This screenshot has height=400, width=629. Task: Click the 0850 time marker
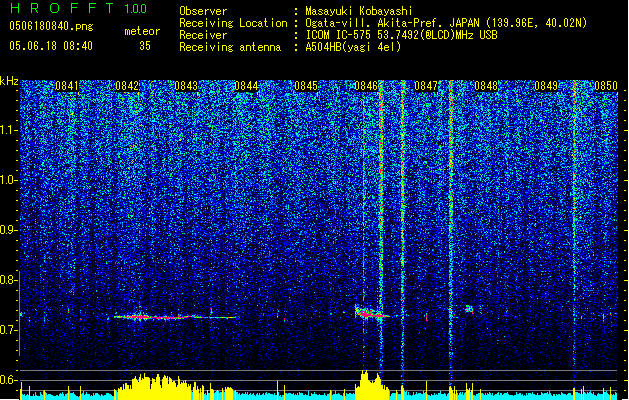pos(606,86)
